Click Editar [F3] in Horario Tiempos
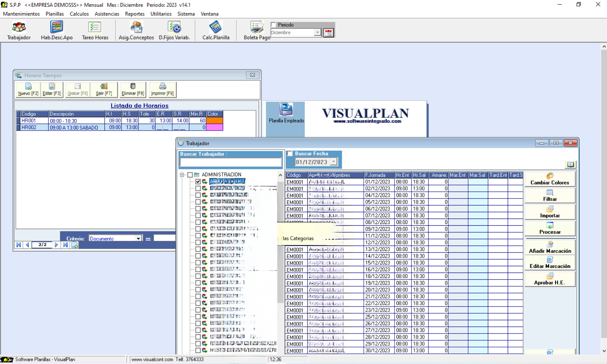 click(52, 89)
